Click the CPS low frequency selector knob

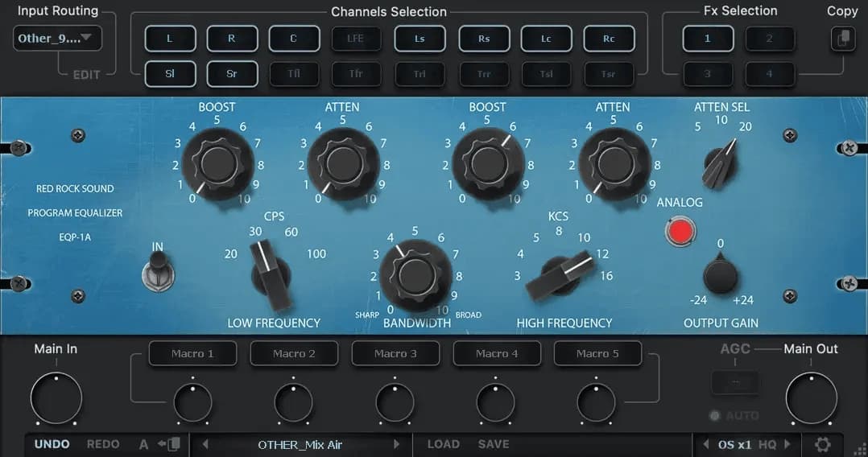[270, 276]
